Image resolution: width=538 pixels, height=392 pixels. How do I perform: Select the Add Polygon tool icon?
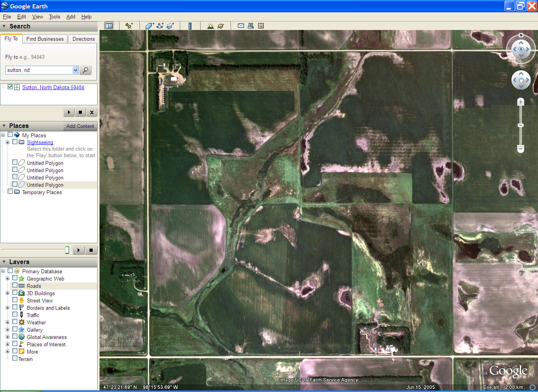point(149,26)
